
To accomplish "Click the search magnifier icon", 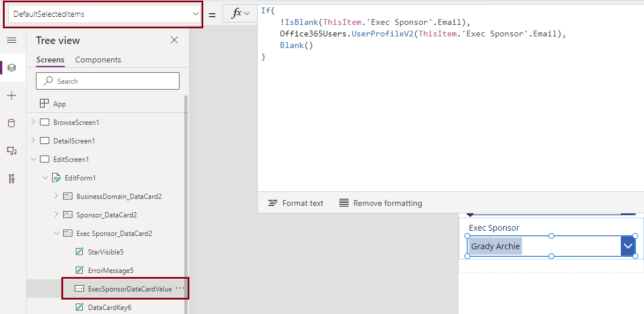I will [x=49, y=81].
